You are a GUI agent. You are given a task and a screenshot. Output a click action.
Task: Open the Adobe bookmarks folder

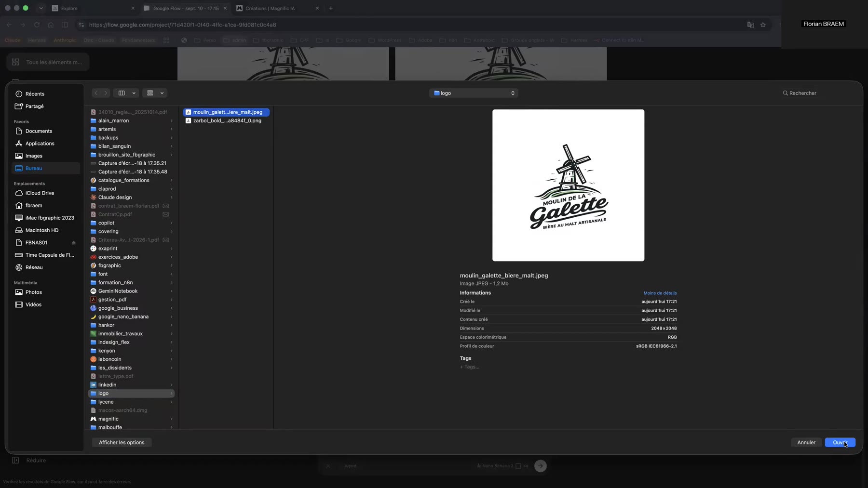point(421,40)
